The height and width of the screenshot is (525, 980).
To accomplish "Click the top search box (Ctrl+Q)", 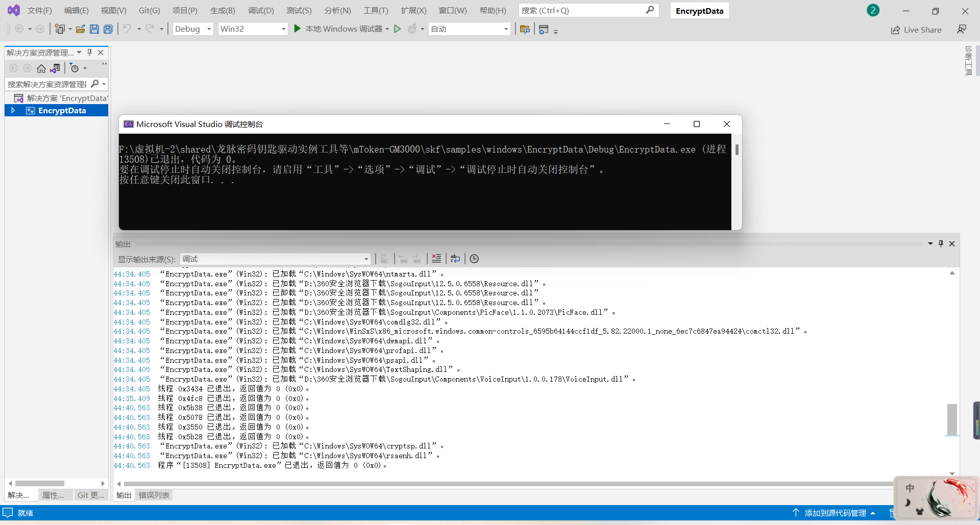I will click(x=589, y=10).
